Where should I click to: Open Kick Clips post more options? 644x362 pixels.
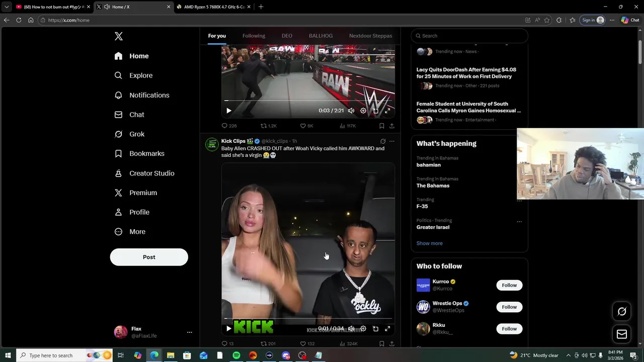tap(392, 141)
